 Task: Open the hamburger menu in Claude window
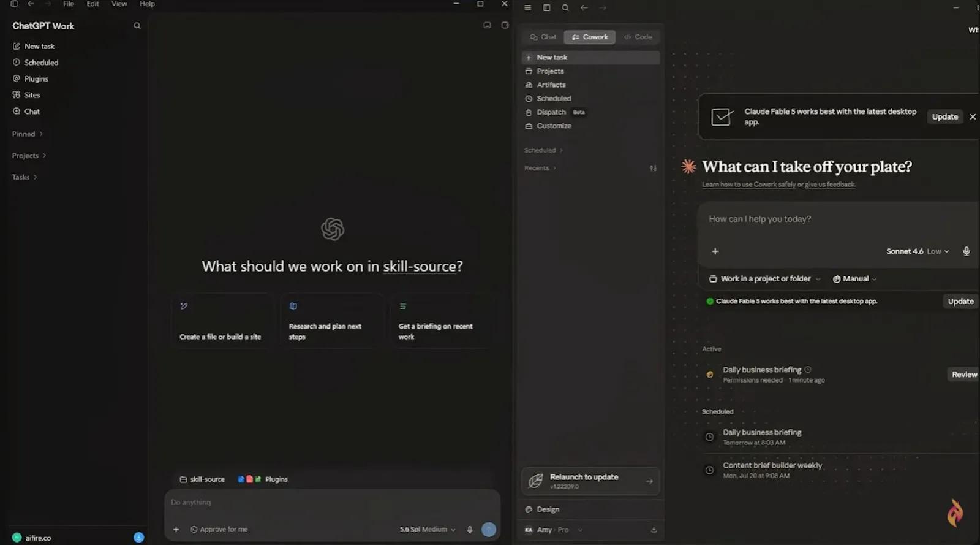[x=527, y=8]
